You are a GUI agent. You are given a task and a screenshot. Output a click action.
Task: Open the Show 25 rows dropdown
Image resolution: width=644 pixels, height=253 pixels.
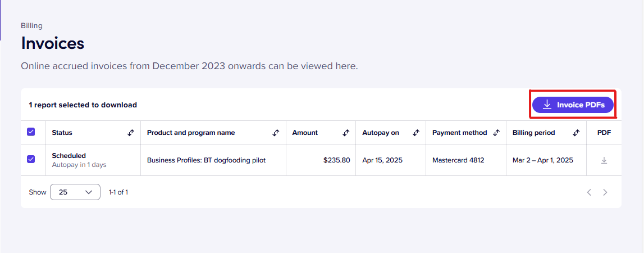pyautogui.click(x=75, y=192)
